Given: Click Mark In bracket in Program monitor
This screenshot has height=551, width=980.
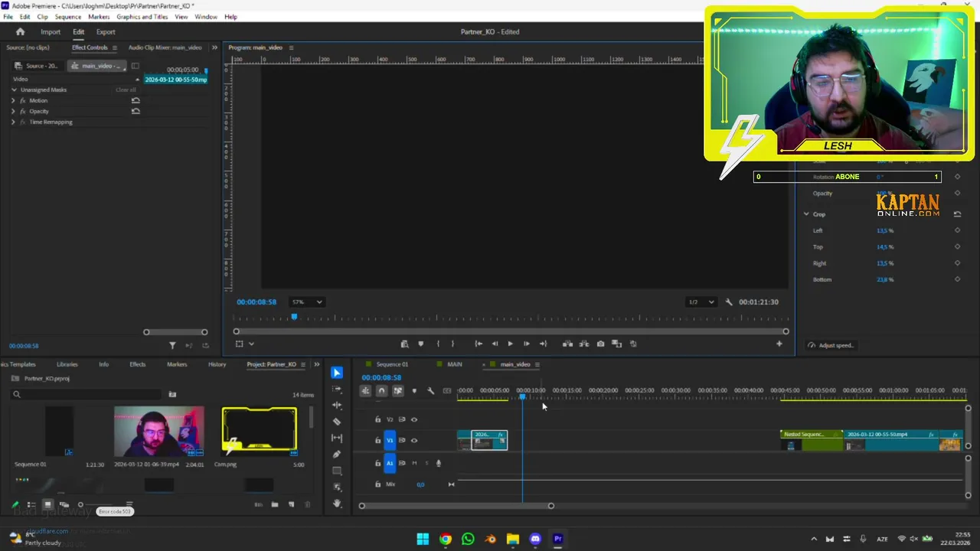Looking at the screenshot, I should pos(438,344).
